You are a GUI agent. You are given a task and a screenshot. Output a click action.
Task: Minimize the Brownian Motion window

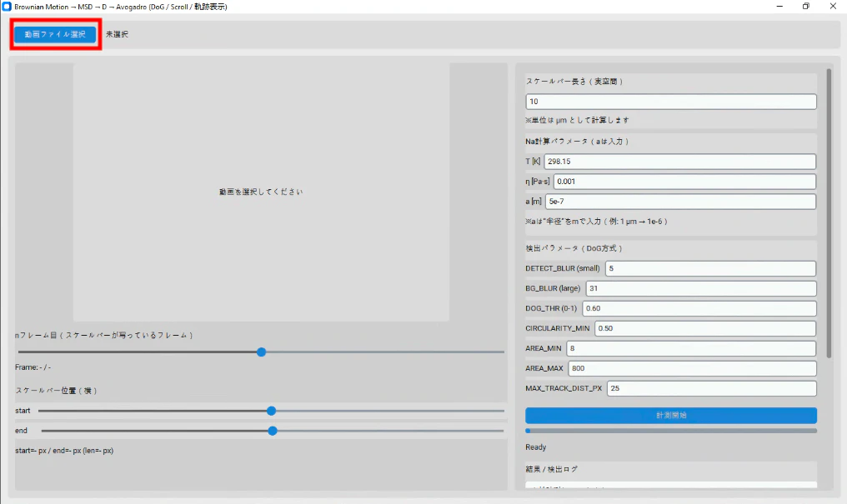pyautogui.click(x=779, y=7)
